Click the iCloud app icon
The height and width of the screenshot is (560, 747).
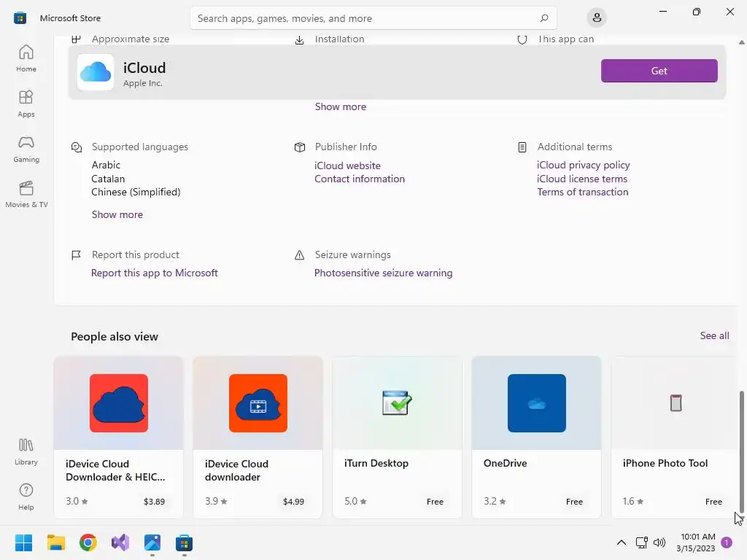tap(96, 72)
